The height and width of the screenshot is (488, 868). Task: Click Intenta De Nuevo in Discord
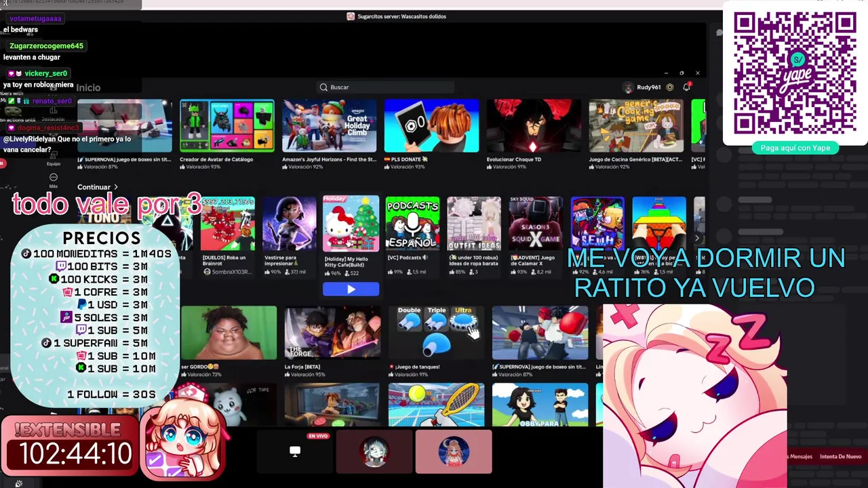(840, 457)
